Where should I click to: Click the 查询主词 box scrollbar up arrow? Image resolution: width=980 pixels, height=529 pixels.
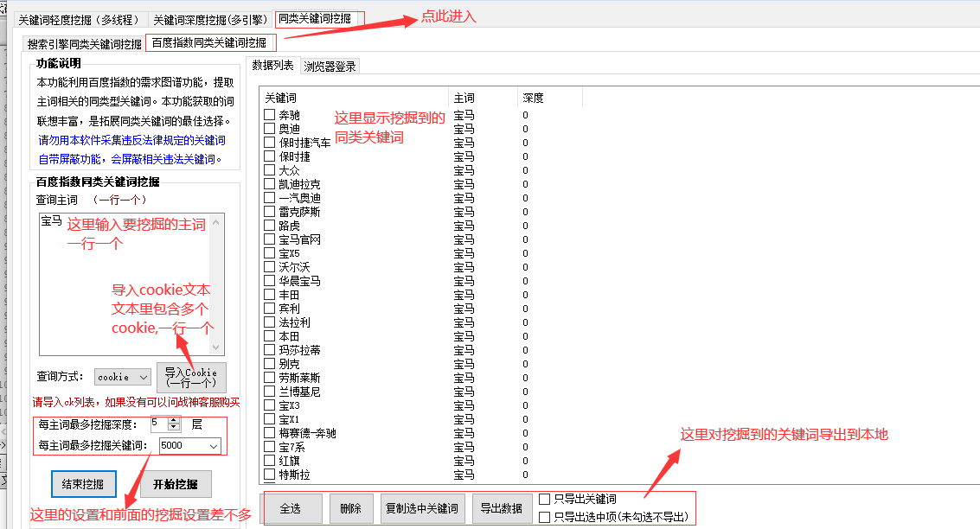(x=216, y=222)
